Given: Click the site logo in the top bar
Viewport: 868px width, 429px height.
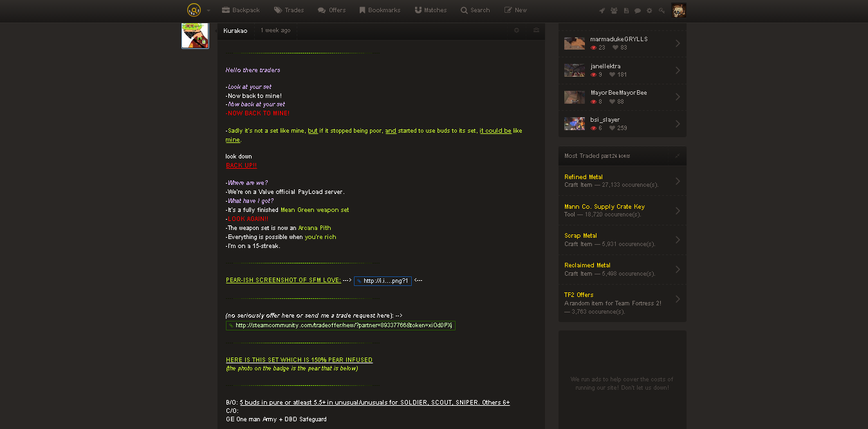Looking at the screenshot, I should (194, 10).
